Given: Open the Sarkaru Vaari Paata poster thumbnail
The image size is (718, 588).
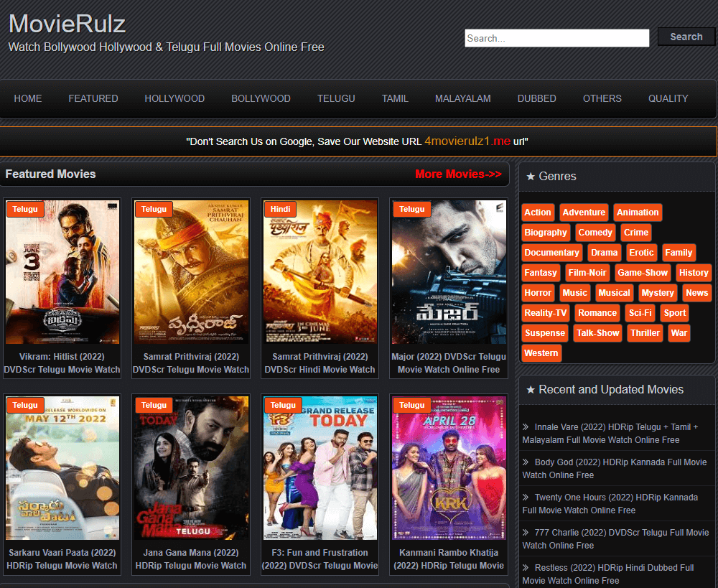Looking at the screenshot, I should click(62, 467).
